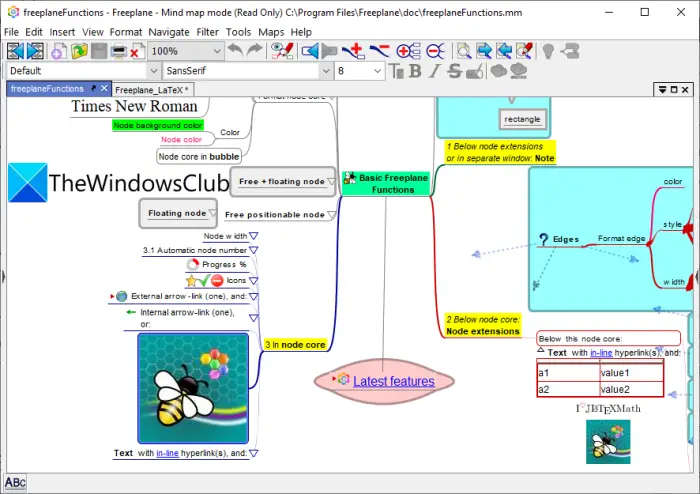Click the large bee image
This screenshot has width=700, height=494.
[x=193, y=388]
